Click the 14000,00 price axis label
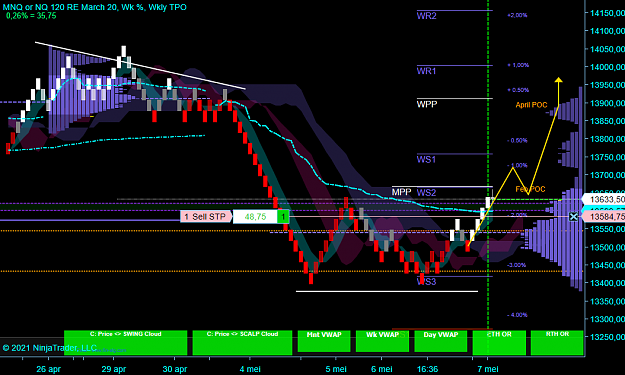This screenshot has width=625, height=375. tap(607, 67)
